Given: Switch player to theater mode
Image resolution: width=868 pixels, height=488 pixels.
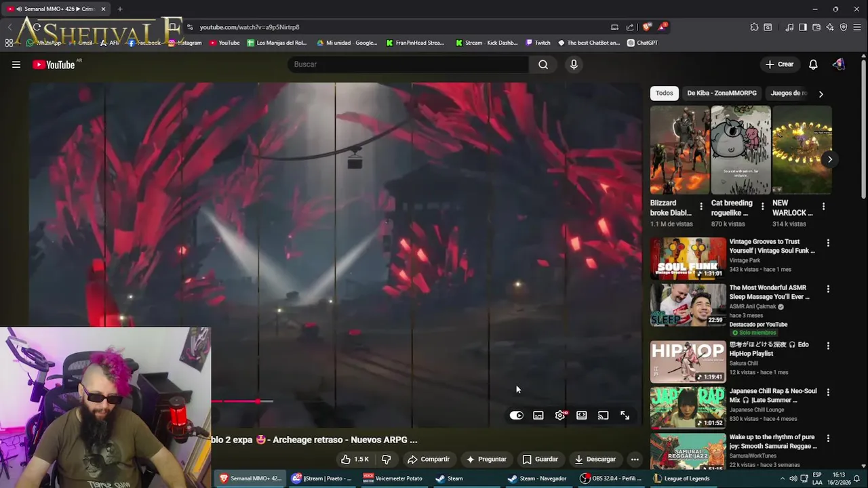Looking at the screenshot, I should point(582,415).
